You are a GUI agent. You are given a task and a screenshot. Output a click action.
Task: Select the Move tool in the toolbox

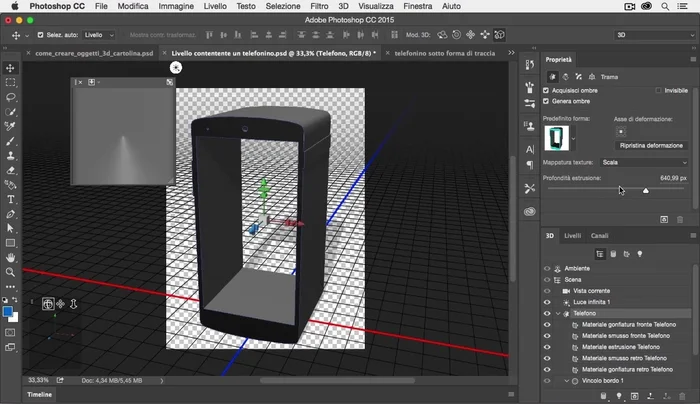coord(10,67)
